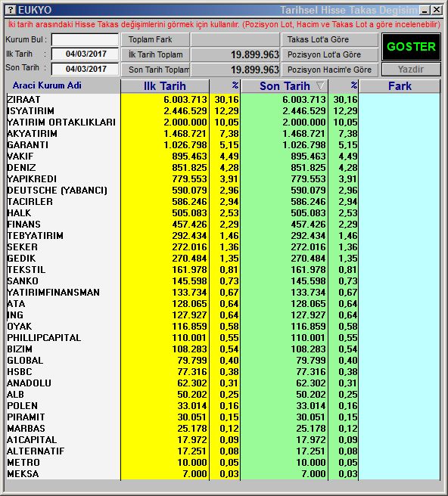Viewport: 448px width, 496px height.
Task: Click the GOSTER button
Action: 411,47
